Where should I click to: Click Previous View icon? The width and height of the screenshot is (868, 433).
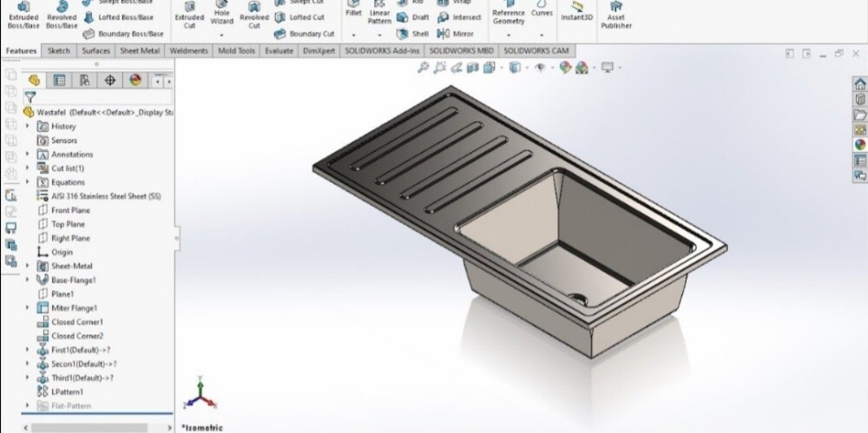coord(457,68)
